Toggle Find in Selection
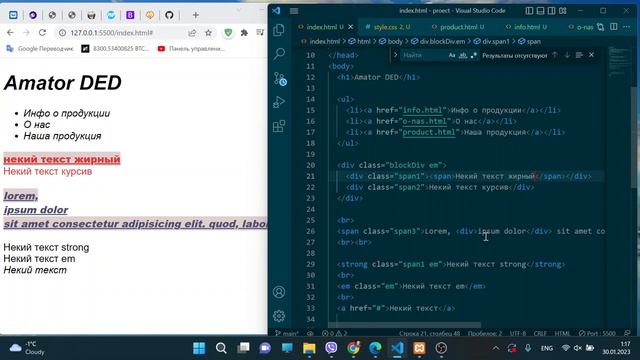 579,55
